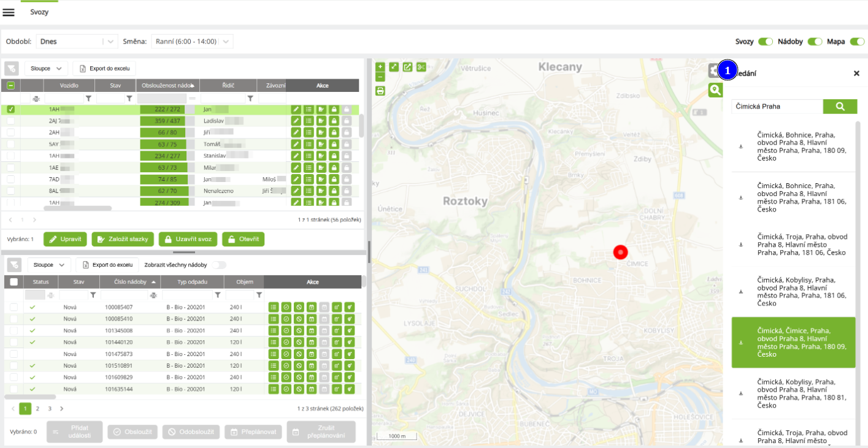Switch to the Svozy tab
This screenshot has height=448, width=868.
[40, 12]
